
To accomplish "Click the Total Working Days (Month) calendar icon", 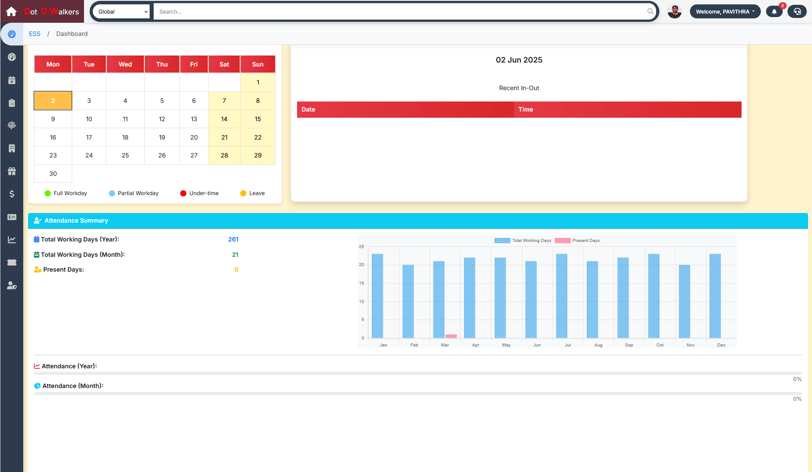I will coord(36,254).
